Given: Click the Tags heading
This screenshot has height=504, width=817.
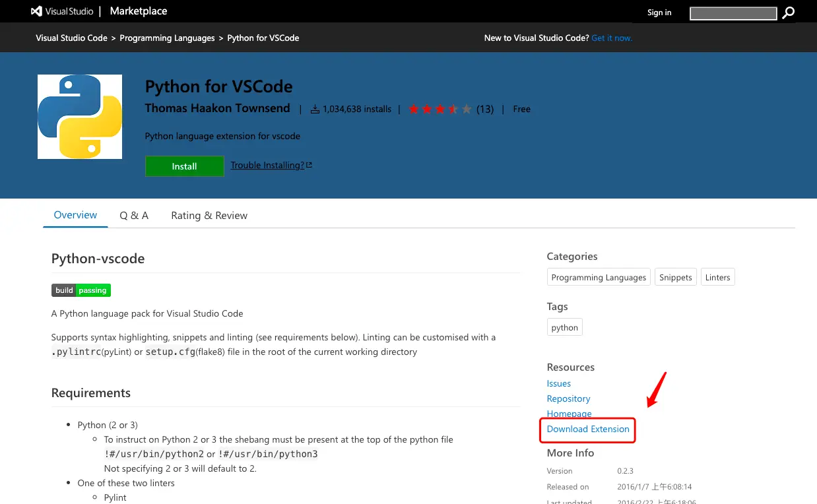Looking at the screenshot, I should pyautogui.click(x=557, y=306).
